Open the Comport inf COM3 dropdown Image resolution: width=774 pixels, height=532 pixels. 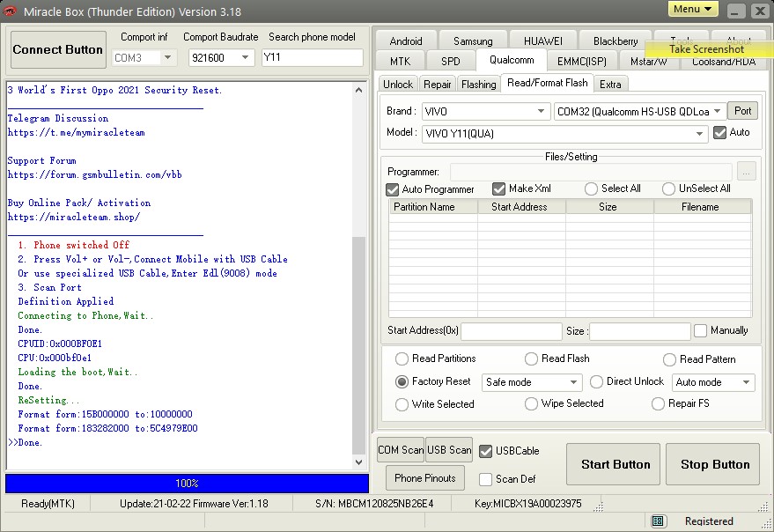tap(143, 58)
